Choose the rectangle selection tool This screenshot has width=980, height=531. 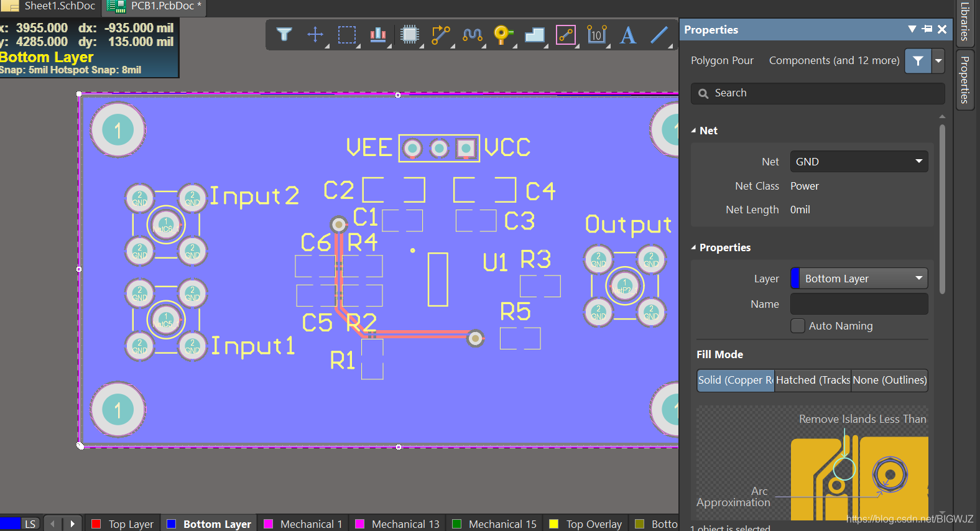(347, 34)
